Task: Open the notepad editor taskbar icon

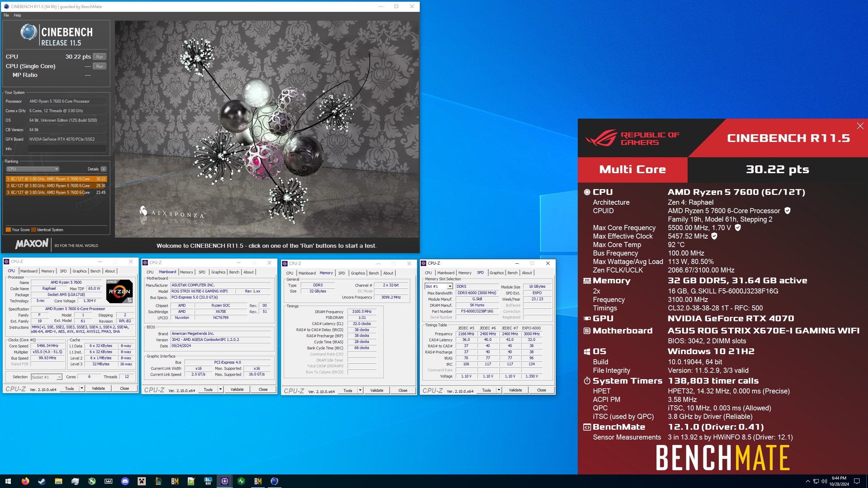Action: tap(191, 481)
